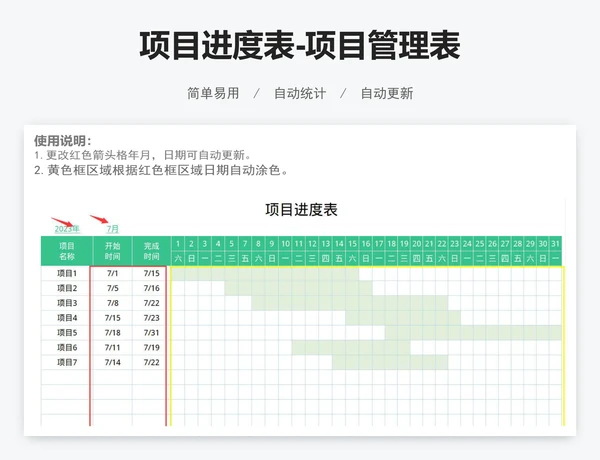This screenshot has height=460, width=600.
Task: Select 项目4 finish date 7/23
Action: [151, 318]
